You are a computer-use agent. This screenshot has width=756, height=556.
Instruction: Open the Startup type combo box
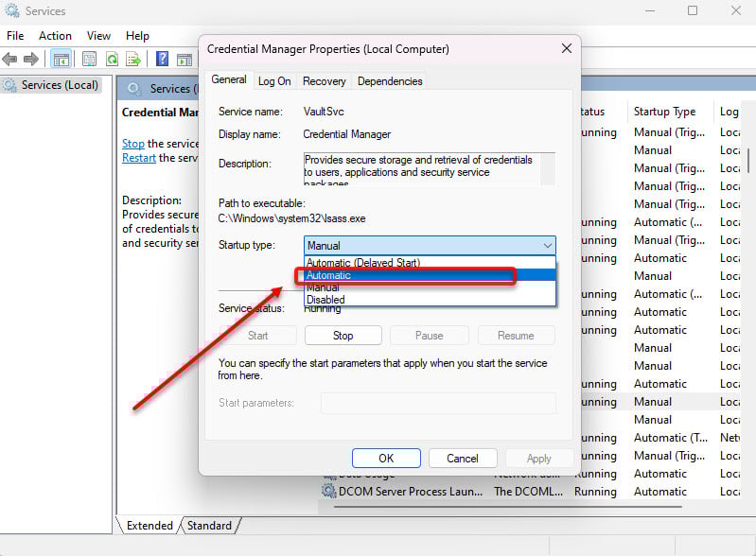pos(430,245)
